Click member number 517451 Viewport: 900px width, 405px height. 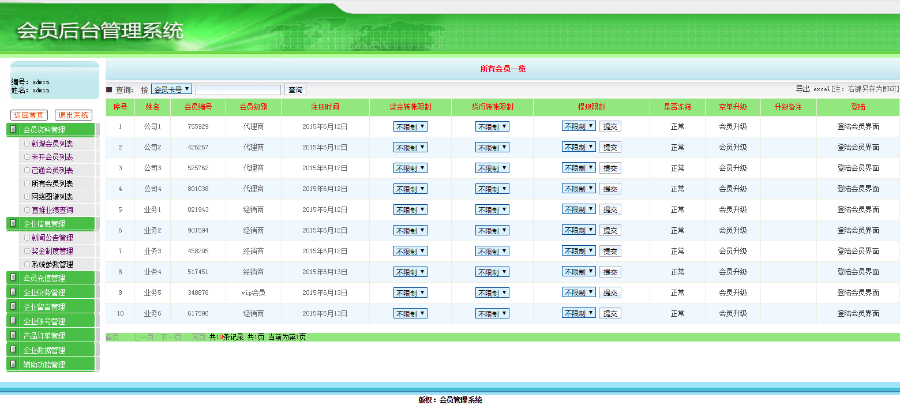point(198,272)
